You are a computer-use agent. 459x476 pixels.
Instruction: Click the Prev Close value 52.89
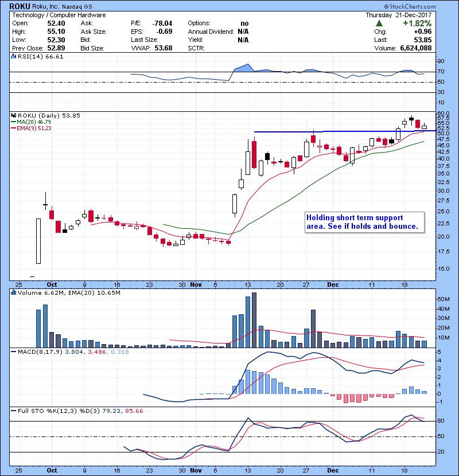(x=56, y=48)
